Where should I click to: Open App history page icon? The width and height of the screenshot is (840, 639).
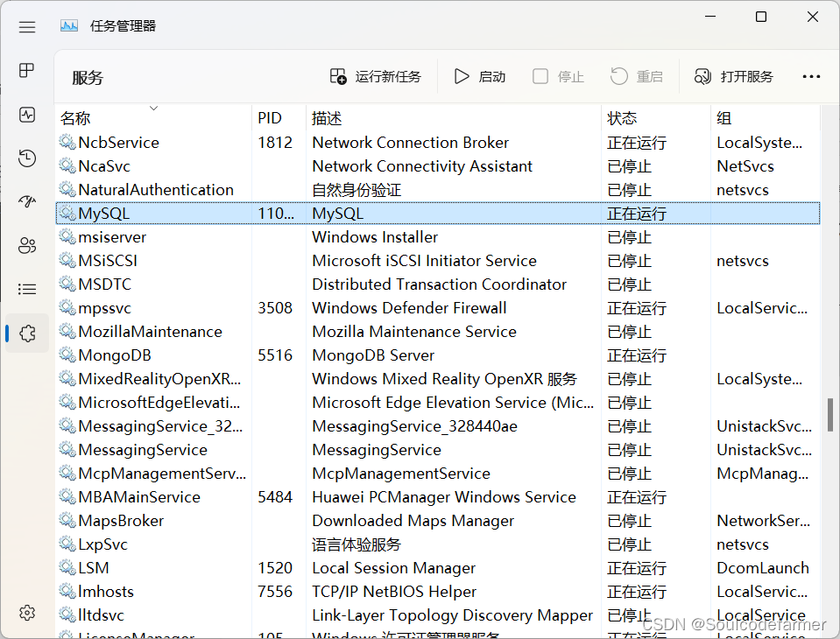pyautogui.click(x=27, y=158)
